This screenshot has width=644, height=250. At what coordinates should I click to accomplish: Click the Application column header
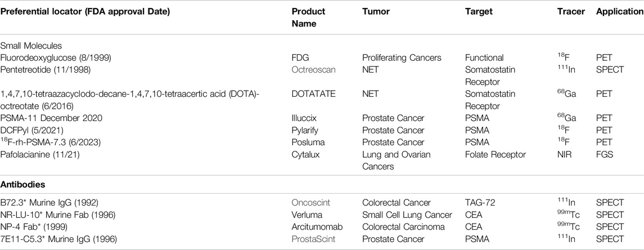point(620,11)
